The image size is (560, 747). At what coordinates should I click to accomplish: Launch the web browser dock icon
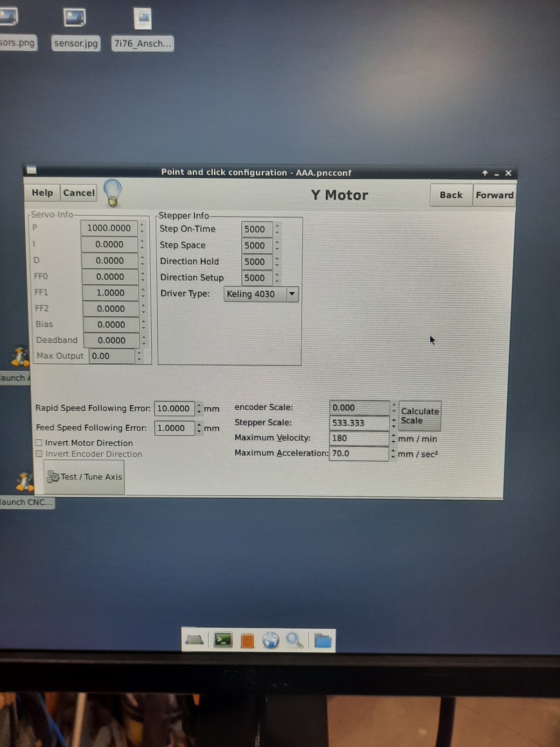coord(271,640)
